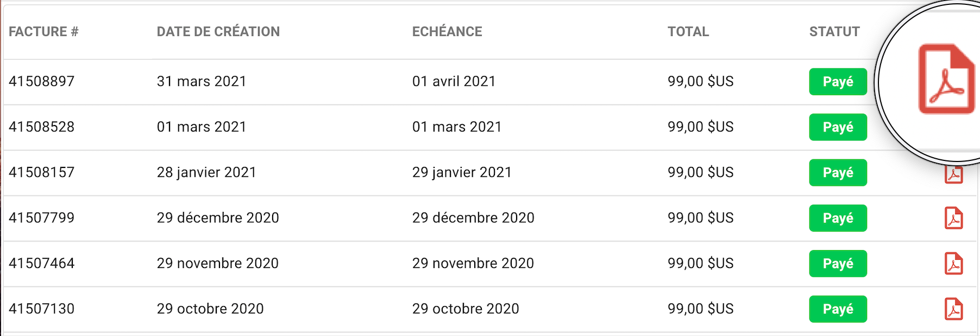Click Payé status of 29 décembre 2020 invoice
The height and width of the screenshot is (336, 980).
(838, 218)
